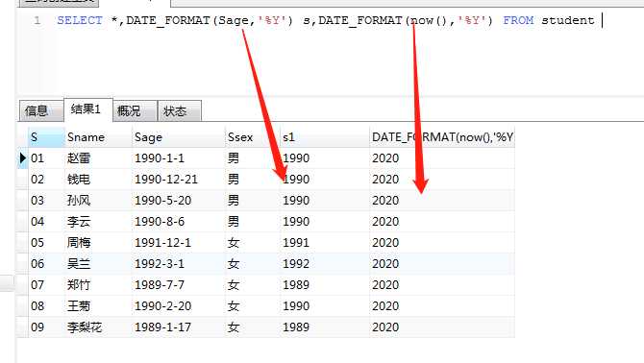Screen dimensions: 644x363
Task: Open the 概况 tab
Action: click(x=135, y=110)
